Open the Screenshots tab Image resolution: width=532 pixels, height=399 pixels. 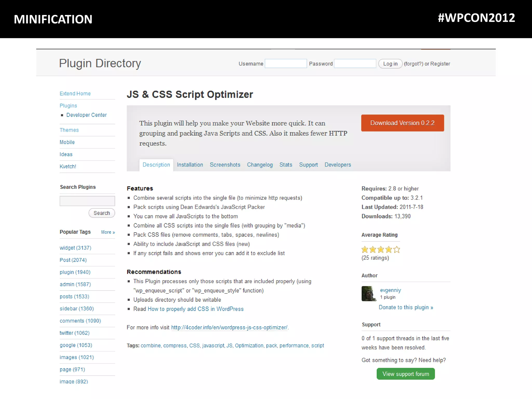[225, 165]
